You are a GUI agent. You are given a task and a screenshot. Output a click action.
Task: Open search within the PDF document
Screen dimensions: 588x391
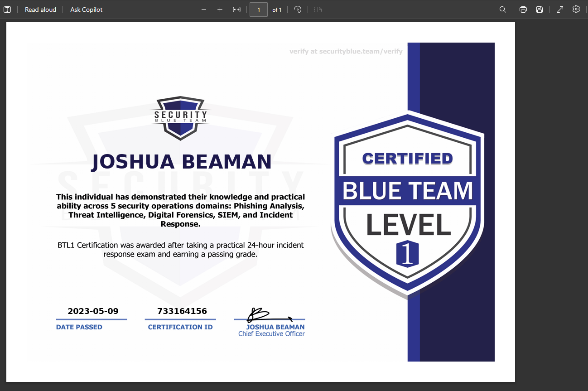(x=502, y=9)
